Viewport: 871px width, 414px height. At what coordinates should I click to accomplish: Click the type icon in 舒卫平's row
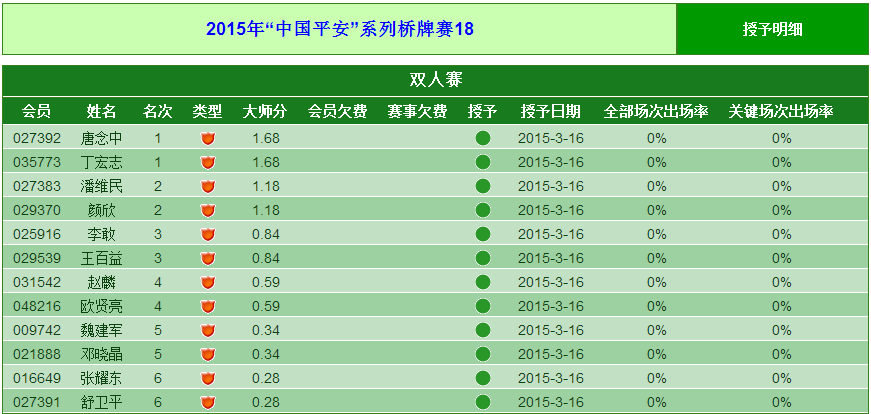pyautogui.click(x=208, y=402)
